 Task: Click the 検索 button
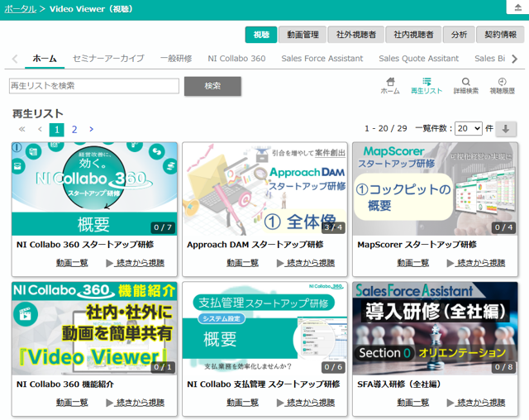pyautogui.click(x=212, y=86)
